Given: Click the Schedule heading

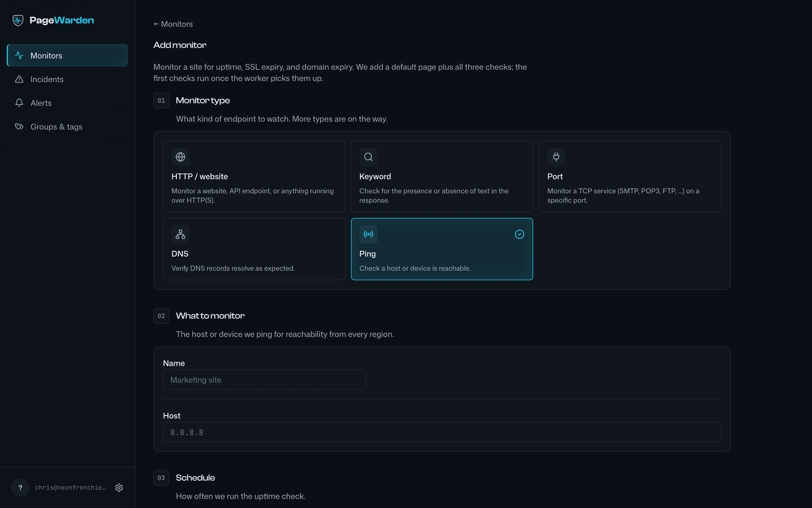Looking at the screenshot, I should 195,478.
